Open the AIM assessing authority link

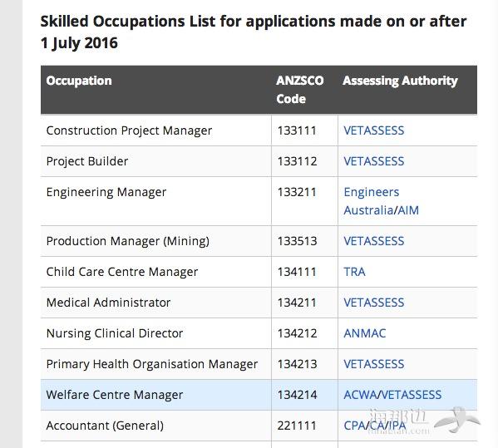[408, 210]
